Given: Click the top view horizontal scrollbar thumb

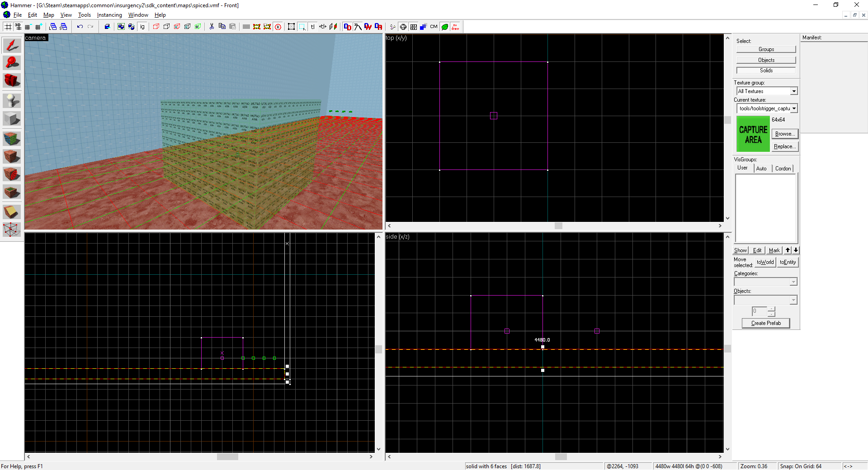Looking at the screenshot, I should coord(558,226).
